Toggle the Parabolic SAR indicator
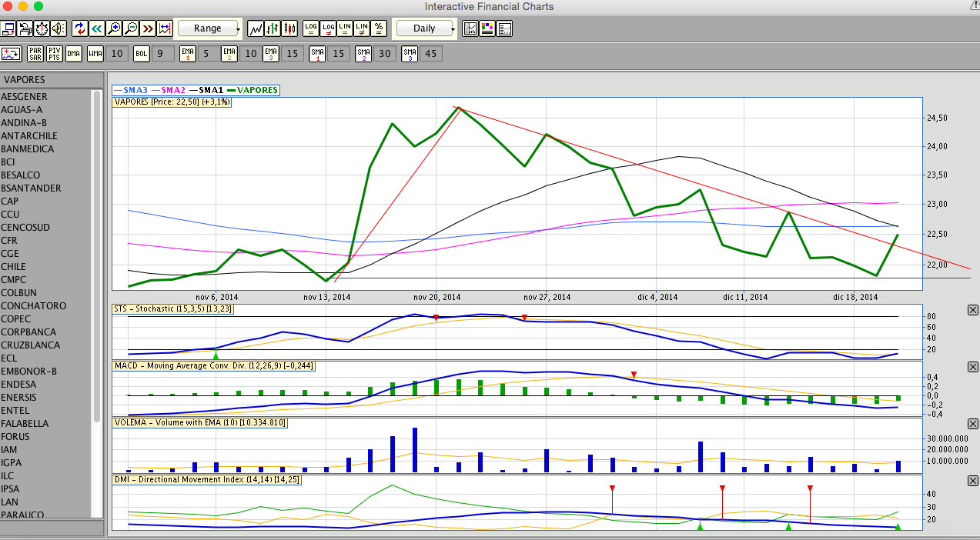 click(x=35, y=54)
